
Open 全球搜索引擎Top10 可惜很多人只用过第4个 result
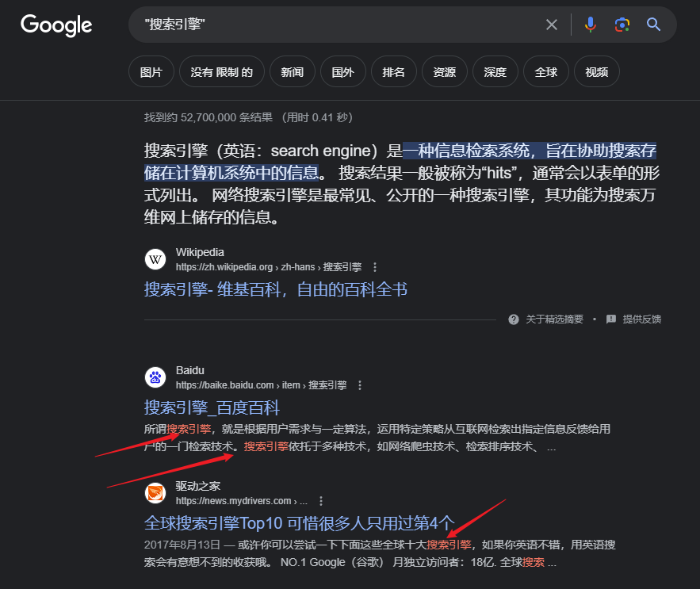(299, 523)
